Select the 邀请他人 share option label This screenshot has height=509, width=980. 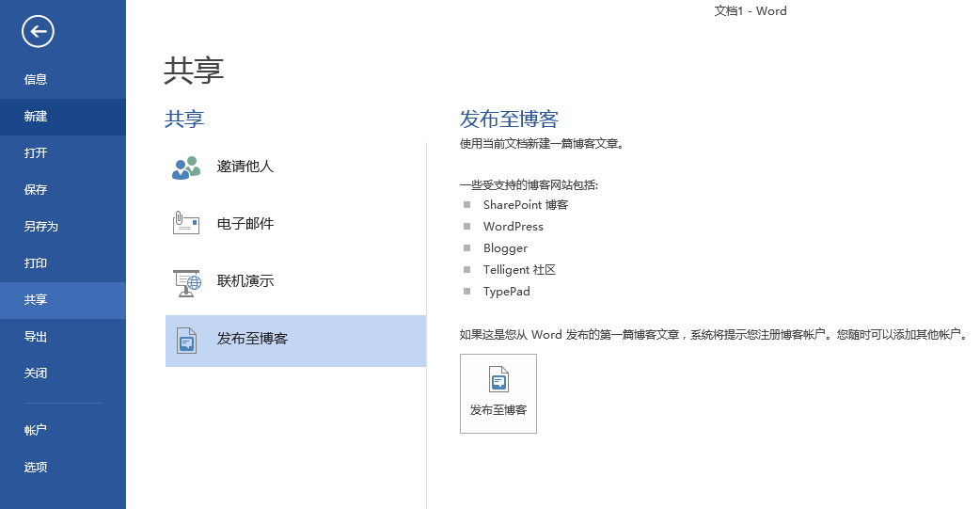(x=245, y=167)
